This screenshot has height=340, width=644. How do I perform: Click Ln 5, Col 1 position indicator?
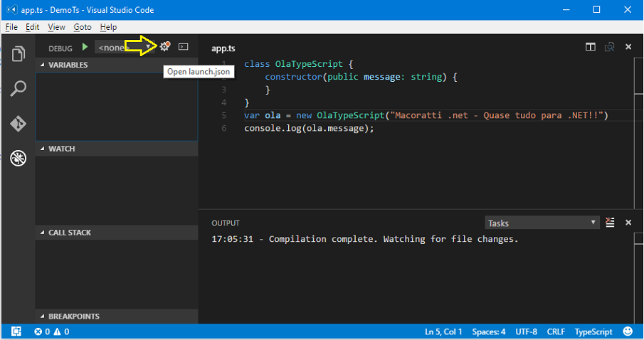tap(443, 331)
